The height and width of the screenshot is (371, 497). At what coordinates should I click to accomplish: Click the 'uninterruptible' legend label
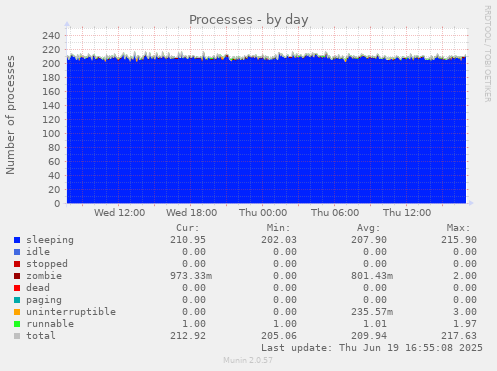(x=71, y=312)
